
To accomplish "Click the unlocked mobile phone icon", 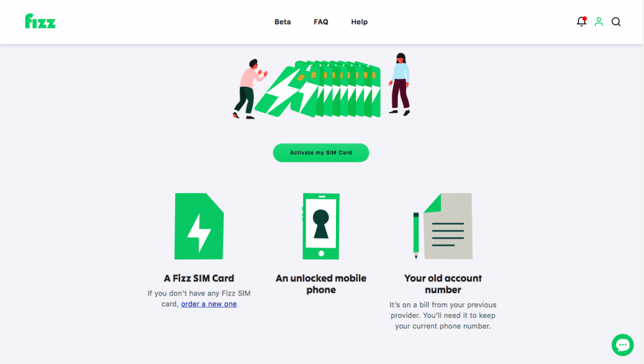I will tap(321, 226).
